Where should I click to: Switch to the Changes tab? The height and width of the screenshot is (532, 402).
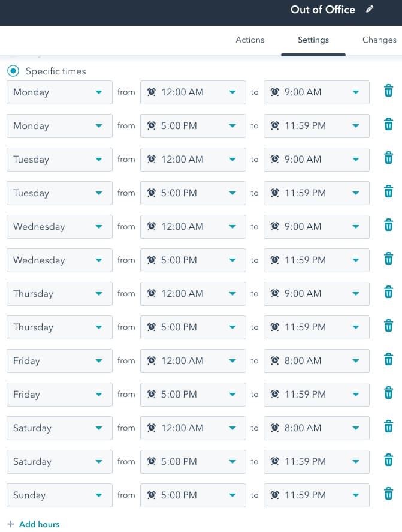point(379,40)
